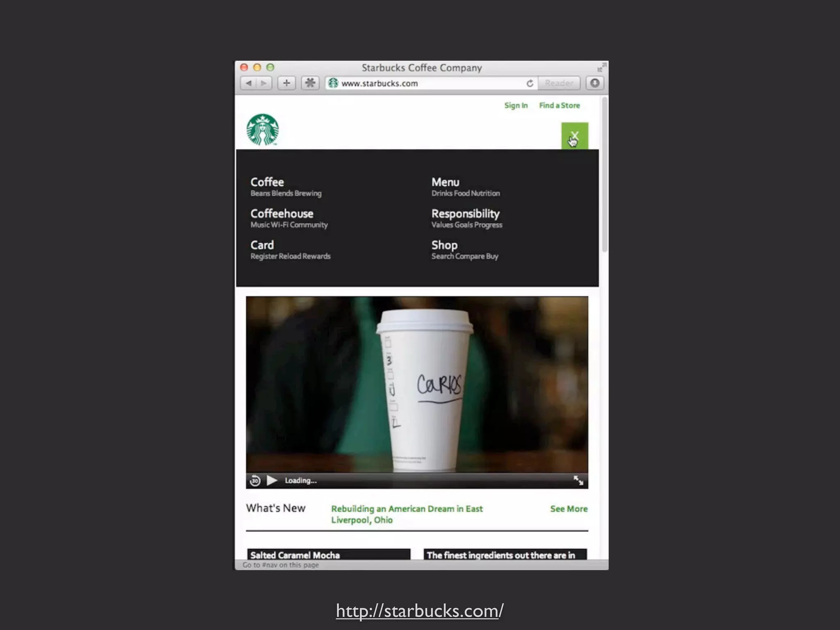Click the Register Reload Rewards subtitle
This screenshot has width=840, height=630.
point(290,256)
